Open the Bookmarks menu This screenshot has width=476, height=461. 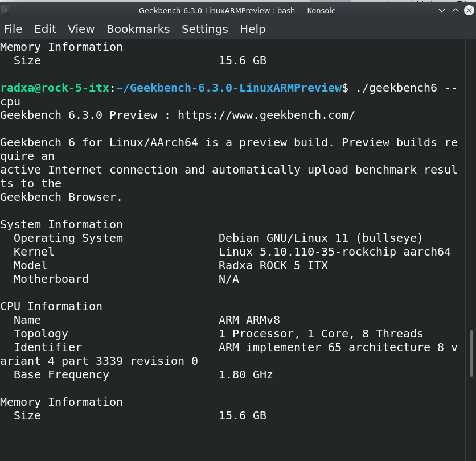click(x=138, y=29)
